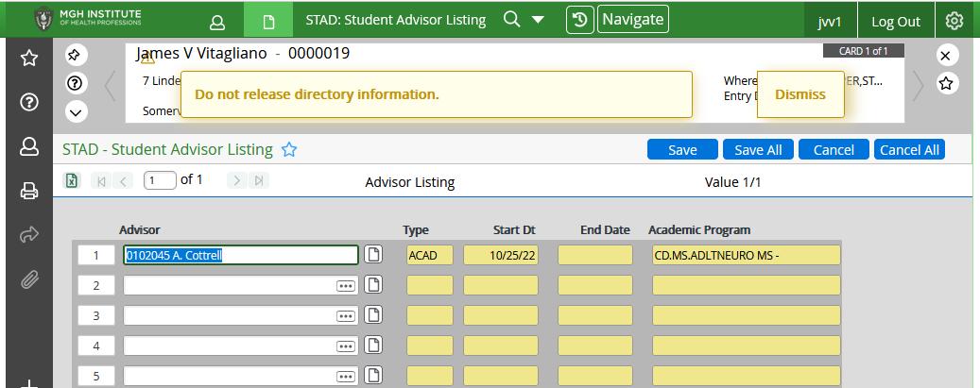Open the settings gear icon
Screen dimensions: 980x388
[x=954, y=21]
